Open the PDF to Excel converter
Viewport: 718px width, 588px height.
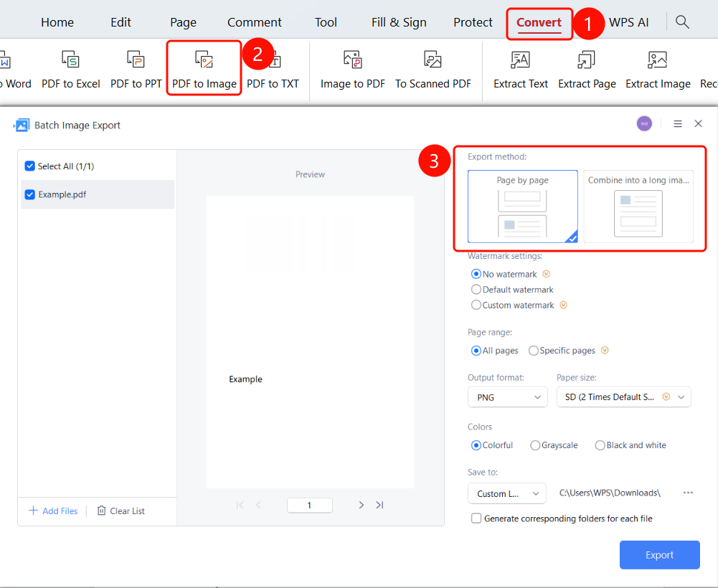point(70,70)
